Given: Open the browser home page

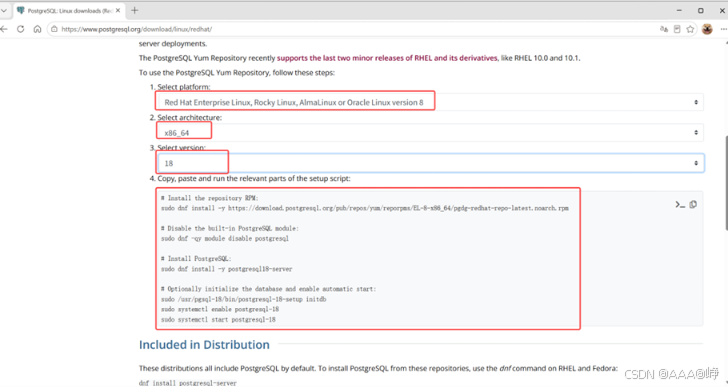Looking at the screenshot, I should pos(37,29).
